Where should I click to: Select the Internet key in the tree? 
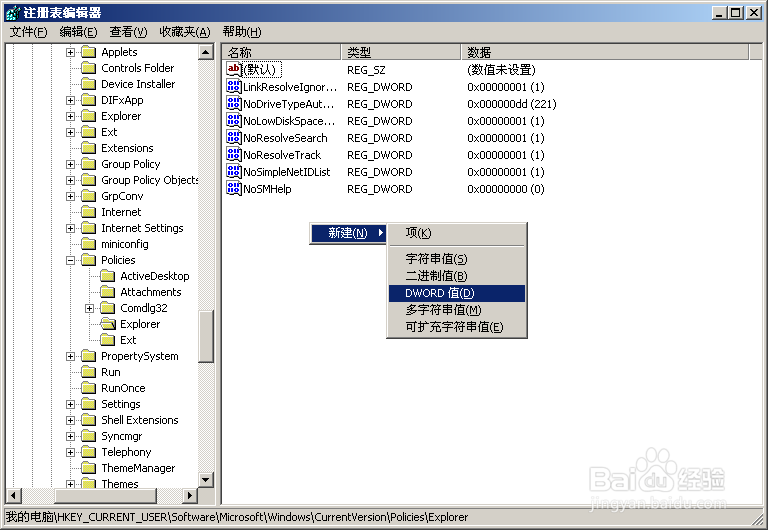121,212
